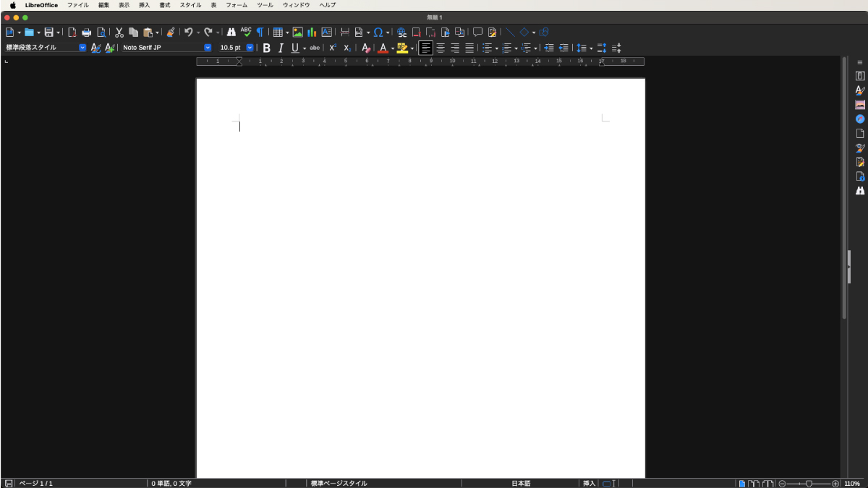Insert an image using the toolbar icon
The image size is (868, 488).
click(297, 33)
